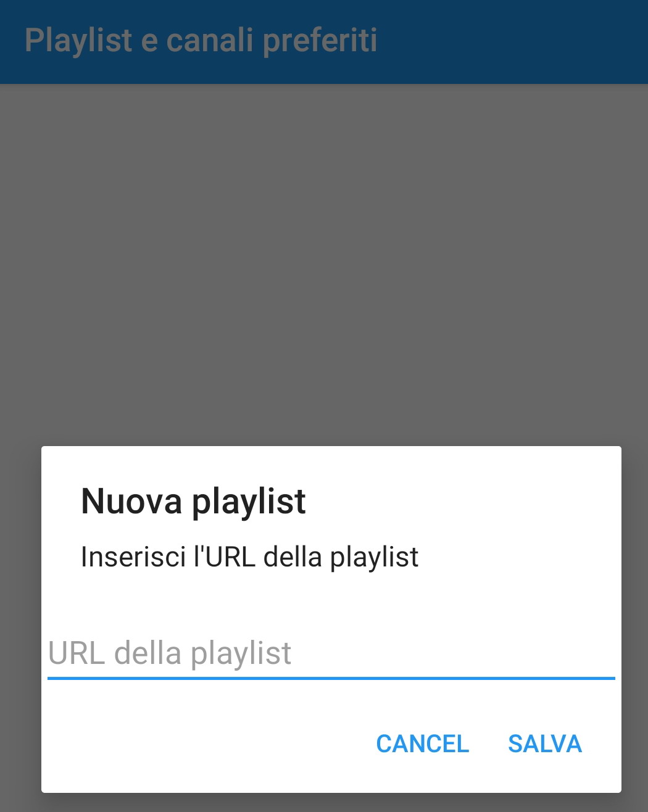
Task: Click the 'Nuova playlist' dialog title
Action: coord(193,500)
